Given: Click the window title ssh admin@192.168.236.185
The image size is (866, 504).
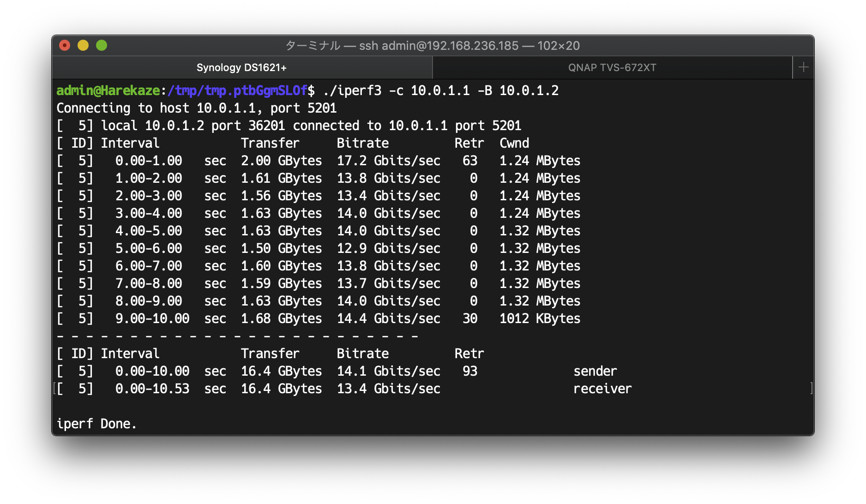Looking at the screenshot, I should (439, 46).
